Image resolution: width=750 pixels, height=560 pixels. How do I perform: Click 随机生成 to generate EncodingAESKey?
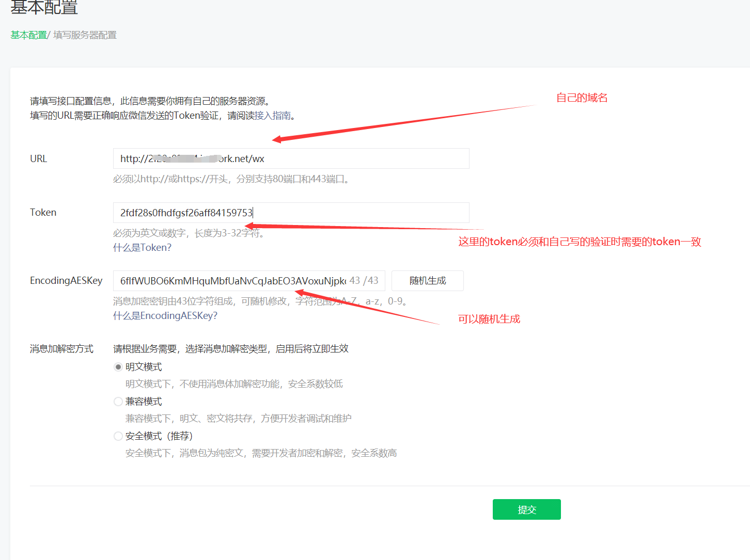[427, 280]
